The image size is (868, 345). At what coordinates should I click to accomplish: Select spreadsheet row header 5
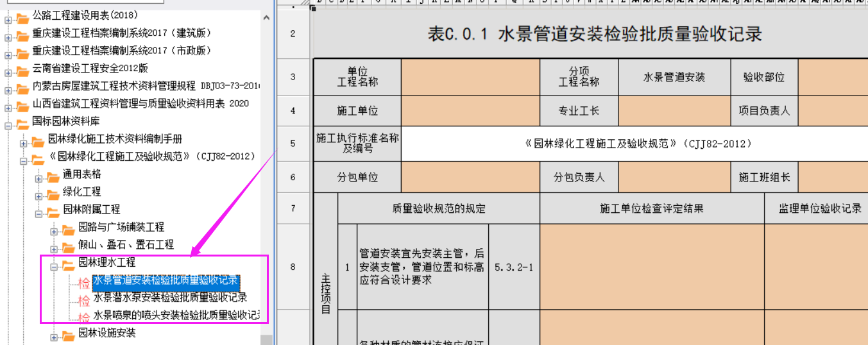point(293,144)
